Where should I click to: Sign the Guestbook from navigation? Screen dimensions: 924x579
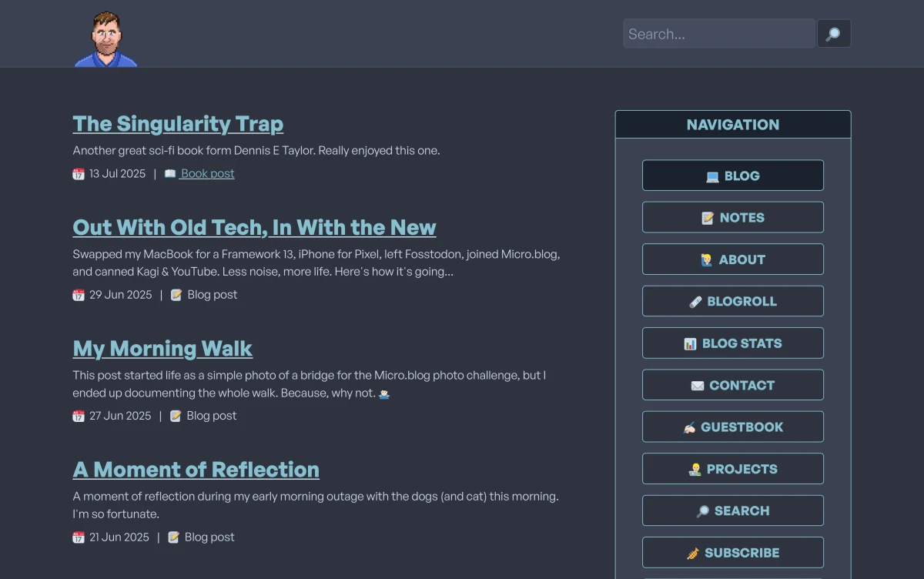coord(732,427)
